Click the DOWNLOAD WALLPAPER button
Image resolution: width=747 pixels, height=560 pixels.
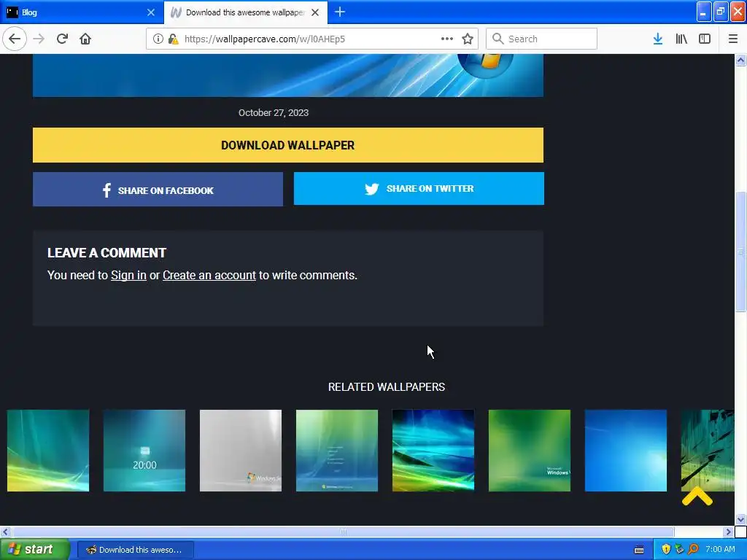coord(287,145)
